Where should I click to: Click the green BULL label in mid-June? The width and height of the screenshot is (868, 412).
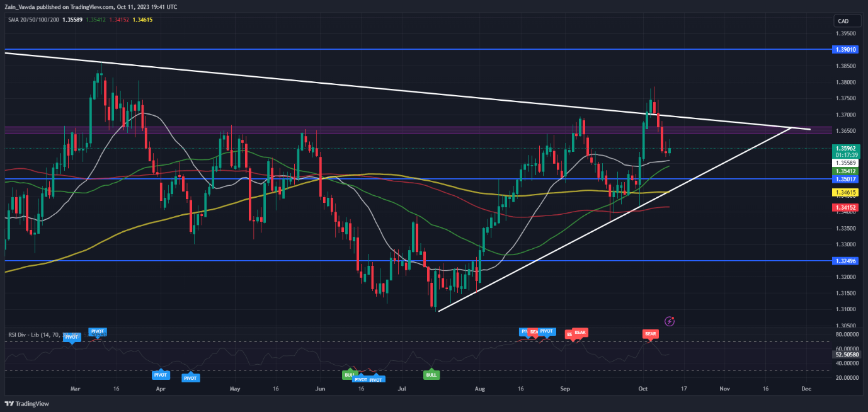[x=349, y=375]
